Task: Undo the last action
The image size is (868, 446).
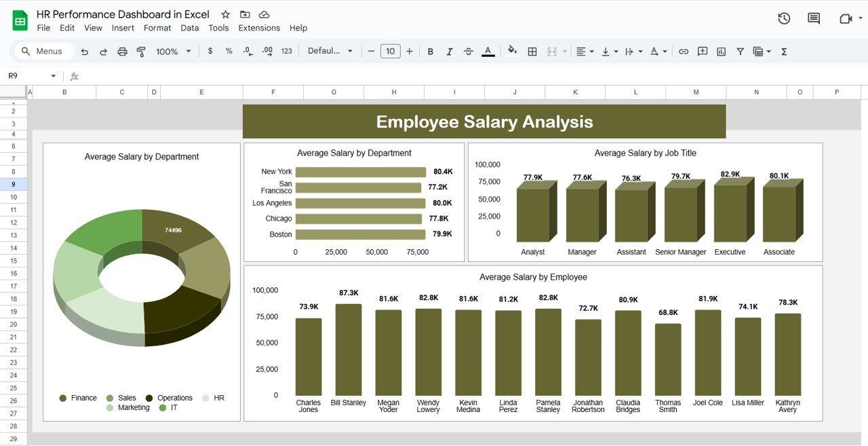Action: tap(85, 52)
